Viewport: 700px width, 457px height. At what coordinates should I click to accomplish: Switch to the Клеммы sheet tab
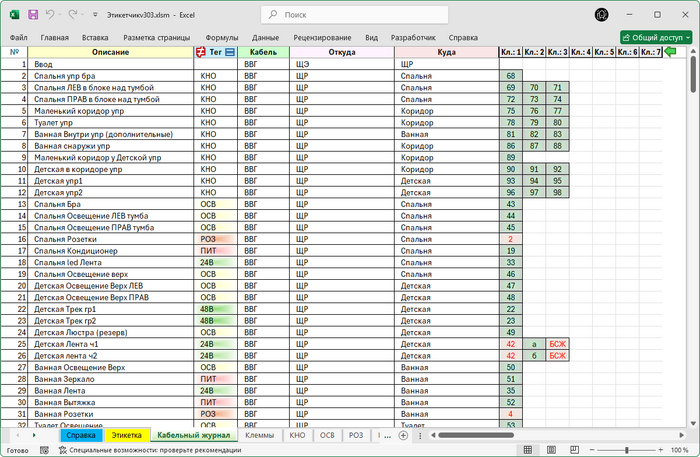[259, 436]
